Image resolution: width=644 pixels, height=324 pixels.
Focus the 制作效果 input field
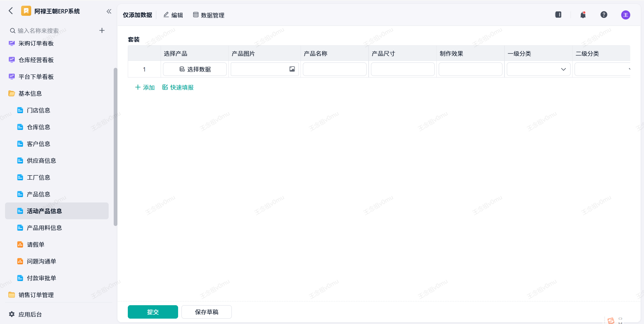point(471,69)
